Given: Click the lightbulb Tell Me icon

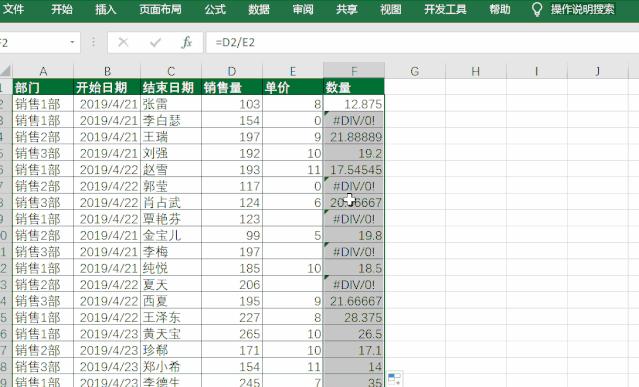Looking at the screenshot, I should [x=537, y=9].
